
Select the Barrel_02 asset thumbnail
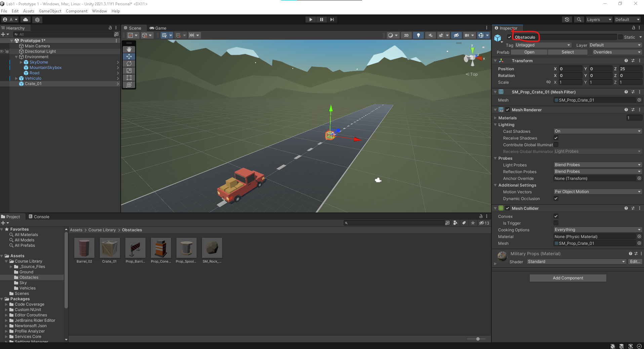tap(84, 248)
